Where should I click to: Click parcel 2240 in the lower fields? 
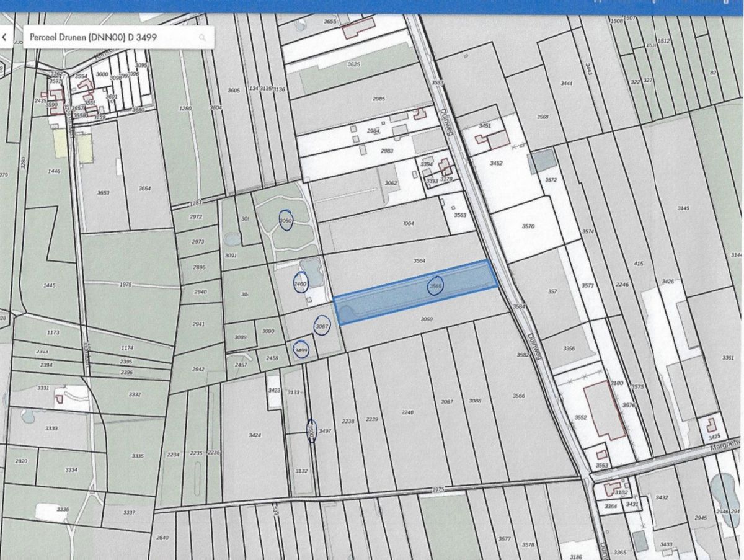[407, 412]
